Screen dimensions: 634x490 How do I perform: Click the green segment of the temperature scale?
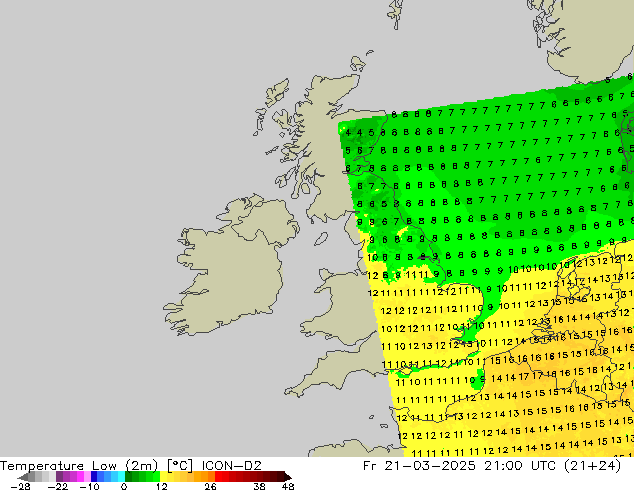click(x=142, y=476)
